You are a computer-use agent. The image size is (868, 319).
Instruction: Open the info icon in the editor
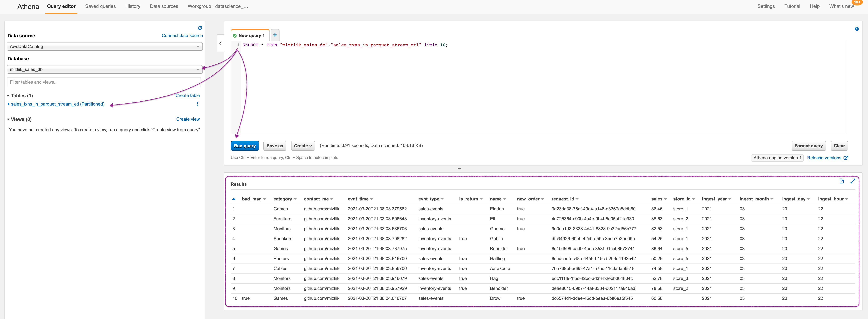click(x=857, y=29)
